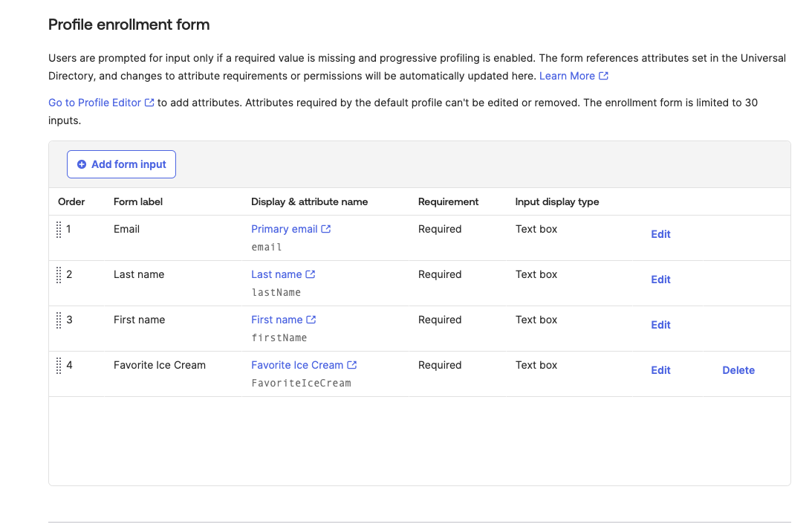Click the email attribute name text
The height and width of the screenshot is (530, 812).
tap(267, 247)
